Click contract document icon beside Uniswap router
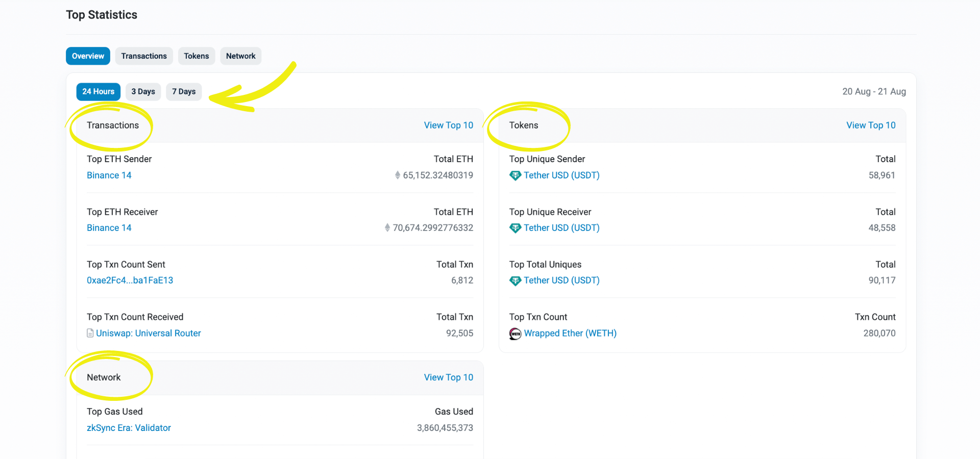 click(x=90, y=334)
